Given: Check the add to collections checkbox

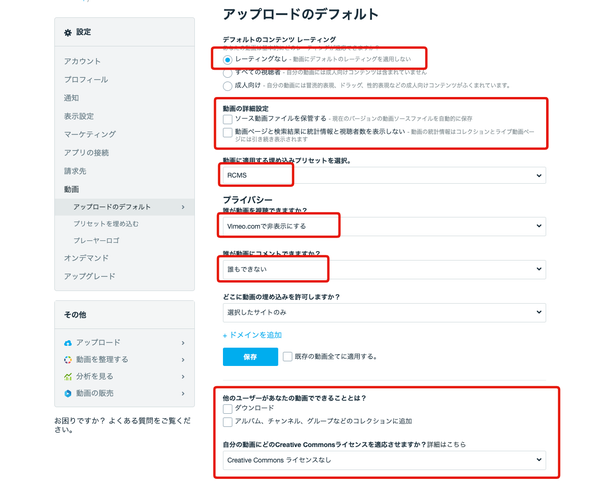Looking at the screenshot, I should [x=228, y=422].
